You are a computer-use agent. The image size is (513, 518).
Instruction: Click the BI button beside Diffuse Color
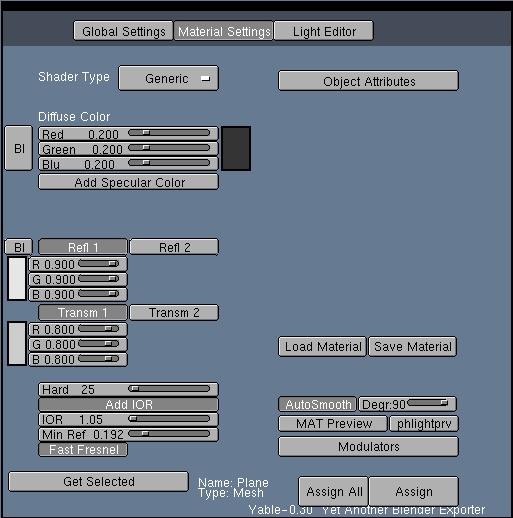[19, 148]
